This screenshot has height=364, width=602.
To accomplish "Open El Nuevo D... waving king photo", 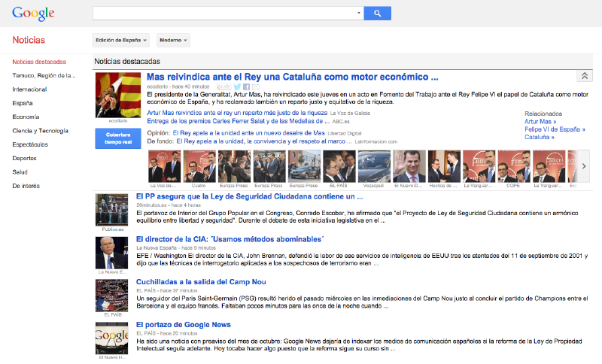I will coord(409,166).
